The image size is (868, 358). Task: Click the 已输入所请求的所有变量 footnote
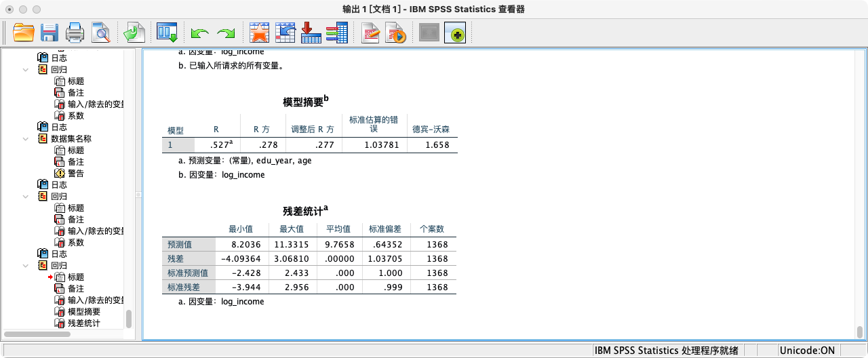(x=231, y=66)
